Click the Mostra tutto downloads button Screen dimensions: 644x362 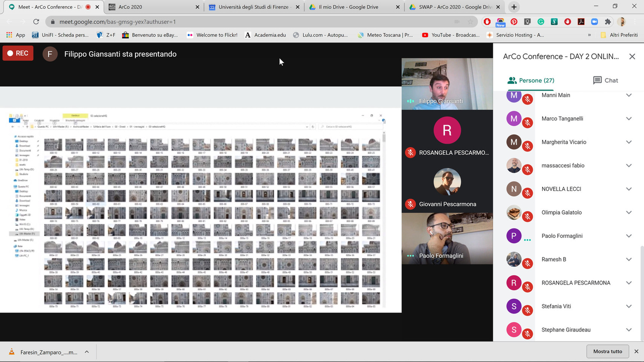coord(607,352)
